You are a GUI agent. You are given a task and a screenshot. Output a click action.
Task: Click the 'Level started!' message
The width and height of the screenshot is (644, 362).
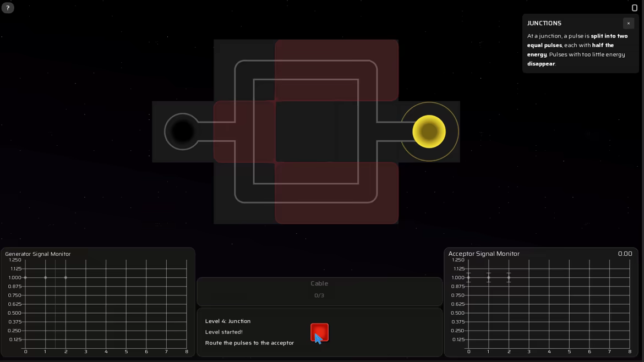[x=224, y=332]
